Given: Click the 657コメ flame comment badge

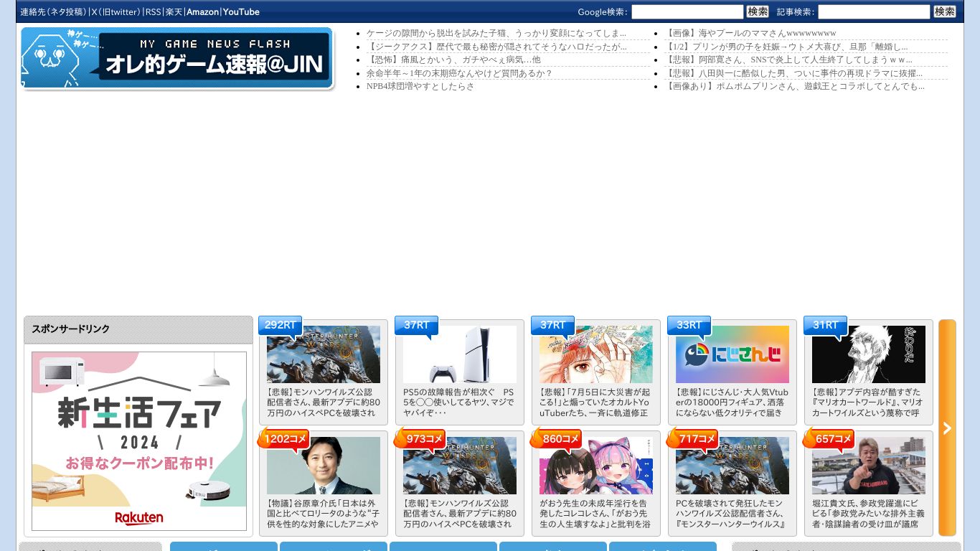Looking at the screenshot, I should click(x=829, y=438).
